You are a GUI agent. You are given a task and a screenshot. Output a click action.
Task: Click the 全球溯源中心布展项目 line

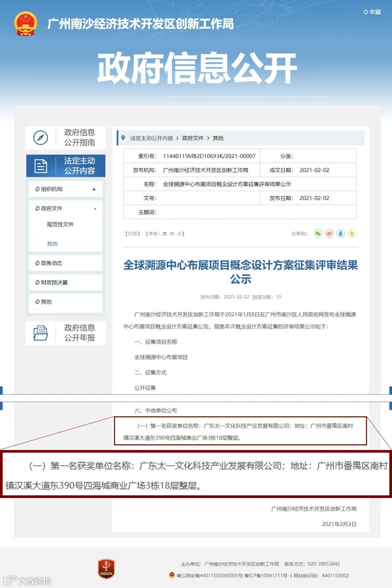click(161, 357)
